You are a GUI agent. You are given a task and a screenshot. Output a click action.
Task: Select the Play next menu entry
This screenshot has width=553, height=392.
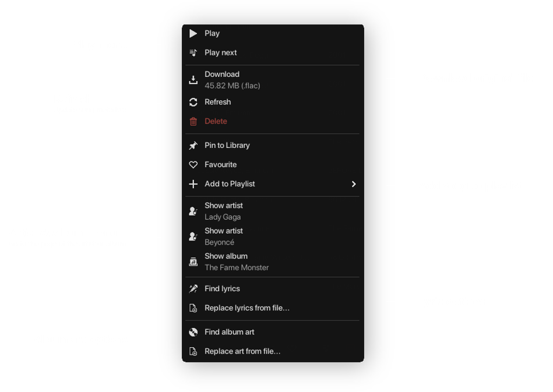click(x=221, y=53)
